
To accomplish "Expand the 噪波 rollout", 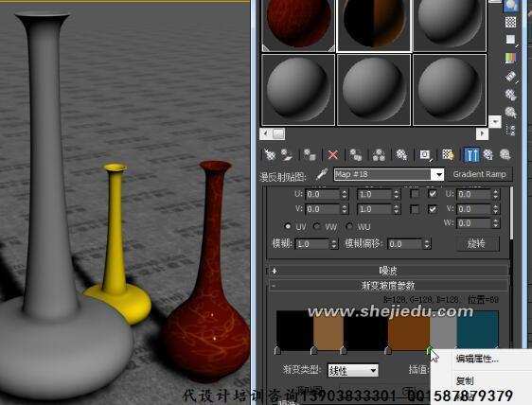I will (x=388, y=271).
